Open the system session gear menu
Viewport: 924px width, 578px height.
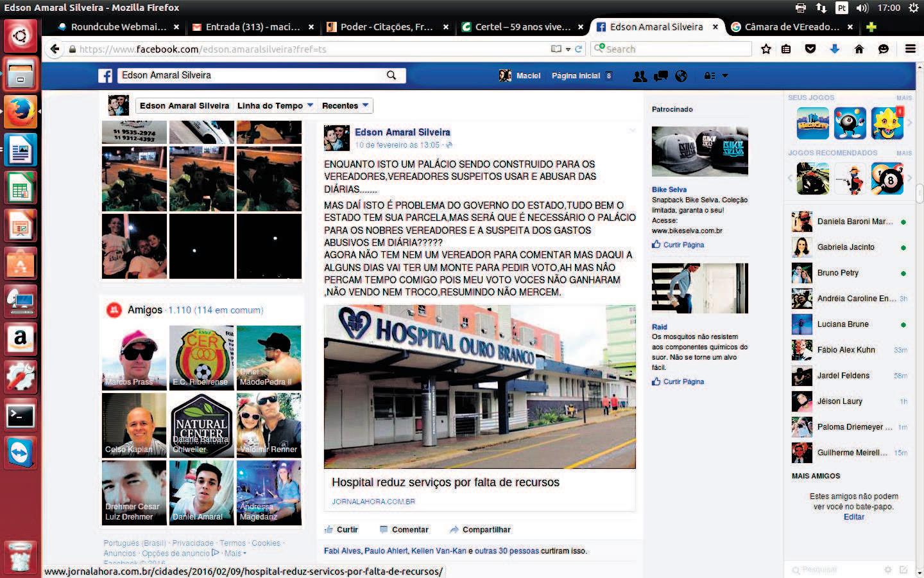[913, 8]
